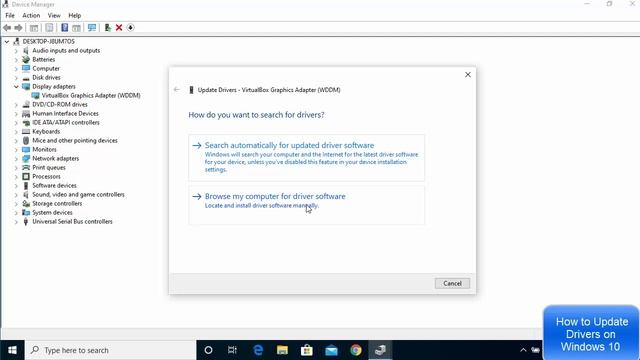Click the Device Manager taskbar icon
The height and width of the screenshot is (360, 640).
(x=380, y=350)
